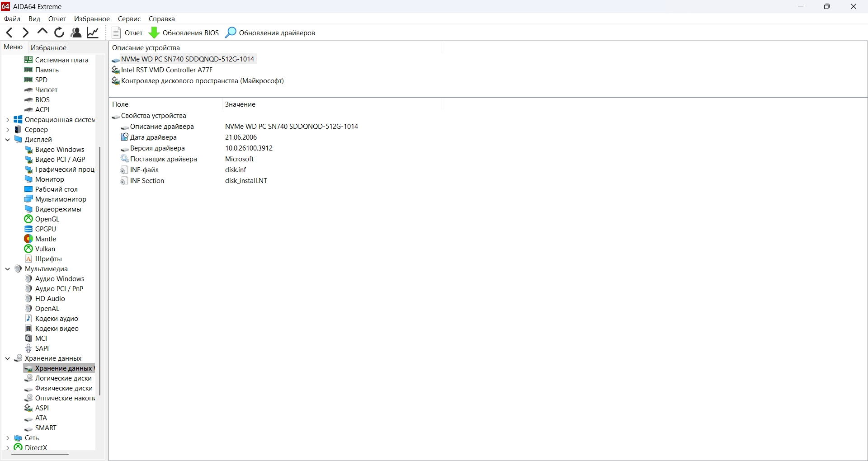
Task: Click the Vulkan icon in tree
Action: point(28,249)
